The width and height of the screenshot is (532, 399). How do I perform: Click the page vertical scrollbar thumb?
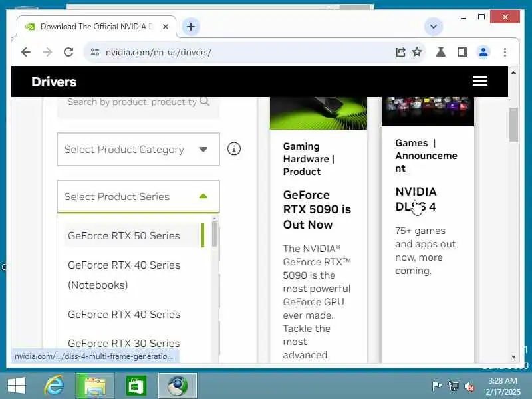(x=513, y=124)
